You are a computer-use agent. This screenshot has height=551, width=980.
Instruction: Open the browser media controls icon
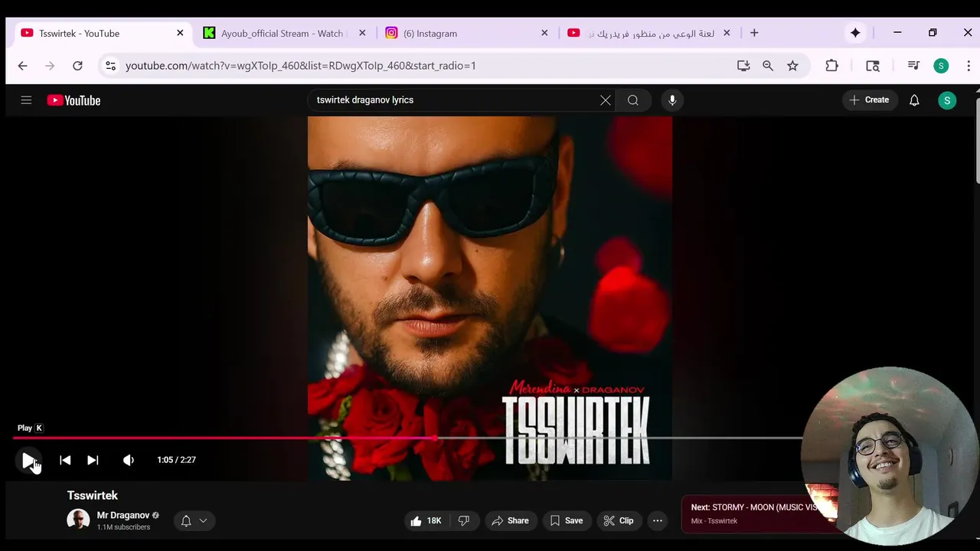point(913,66)
